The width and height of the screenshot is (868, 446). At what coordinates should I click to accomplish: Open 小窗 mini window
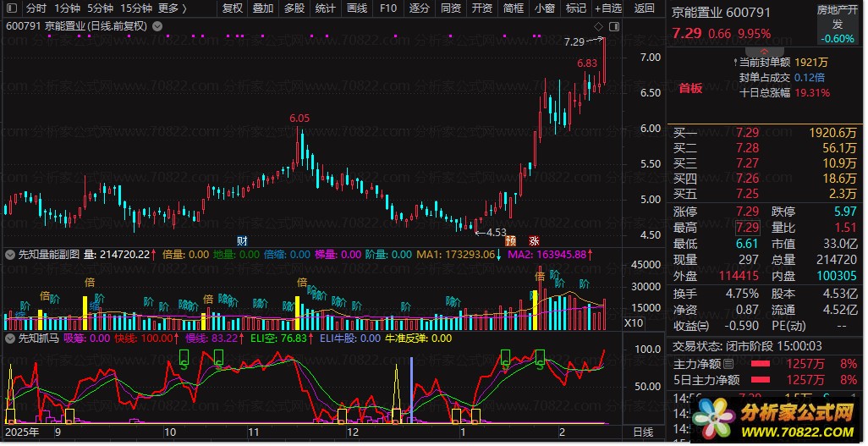(x=546, y=8)
